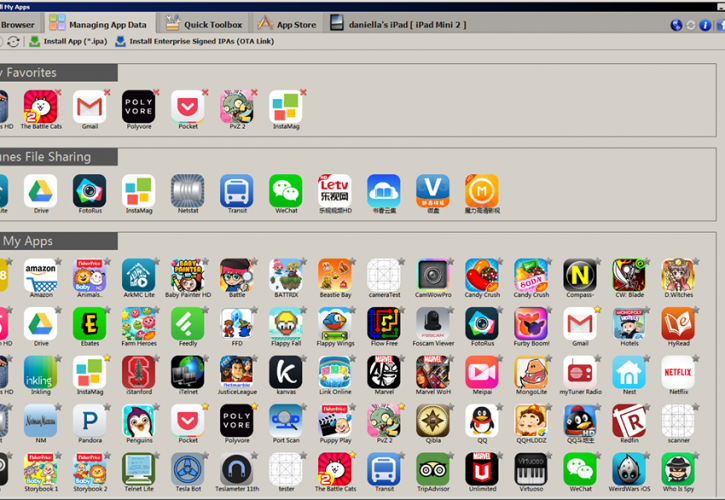Unfavorite Pocket star in My Apps
725x500 pixels.
(205, 407)
